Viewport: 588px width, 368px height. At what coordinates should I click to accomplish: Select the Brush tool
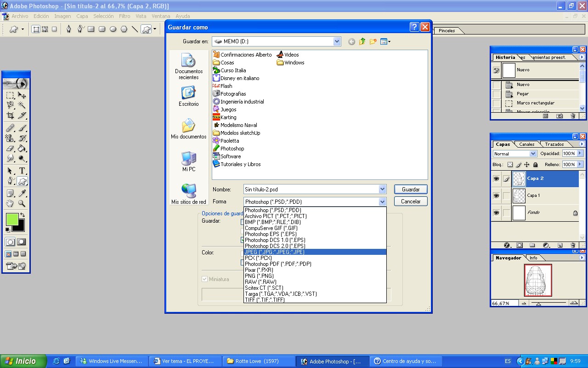(22, 128)
